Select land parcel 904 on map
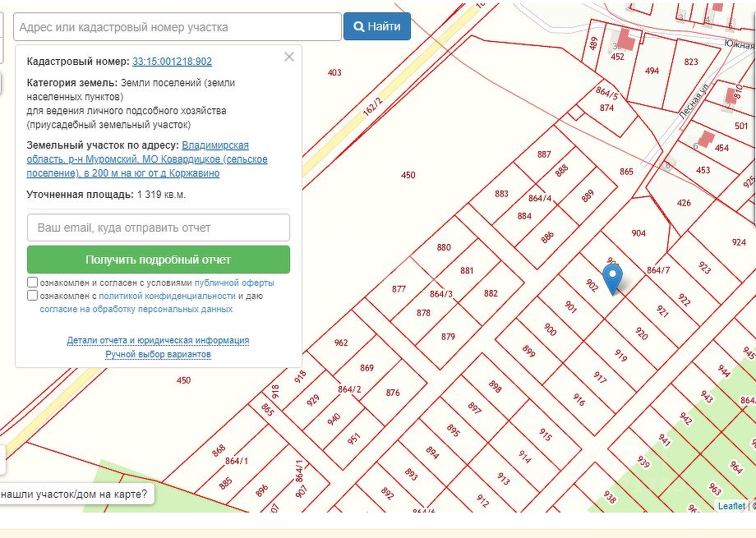This screenshot has height=538, width=756. pyautogui.click(x=638, y=233)
